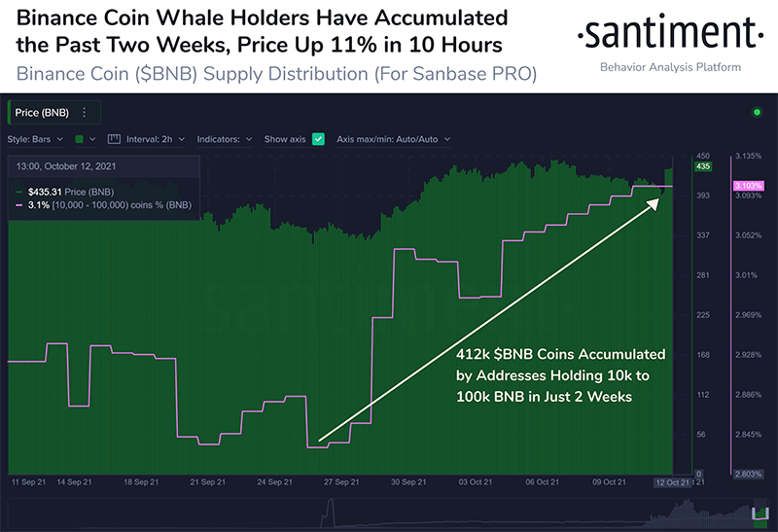Click the 435 price axis label

(702, 166)
